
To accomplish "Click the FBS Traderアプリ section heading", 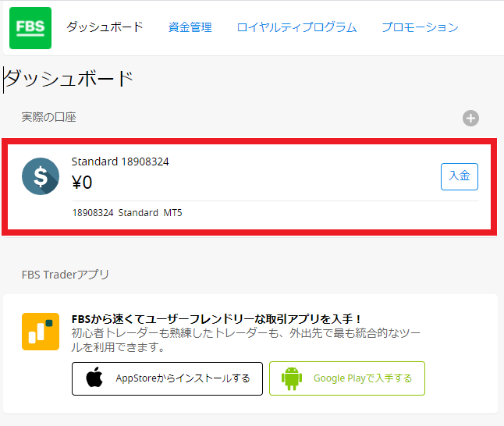I will pyautogui.click(x=66, y=275).
